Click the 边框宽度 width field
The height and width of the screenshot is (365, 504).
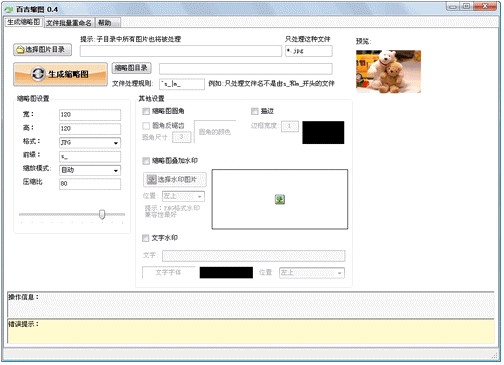point(290,126)
